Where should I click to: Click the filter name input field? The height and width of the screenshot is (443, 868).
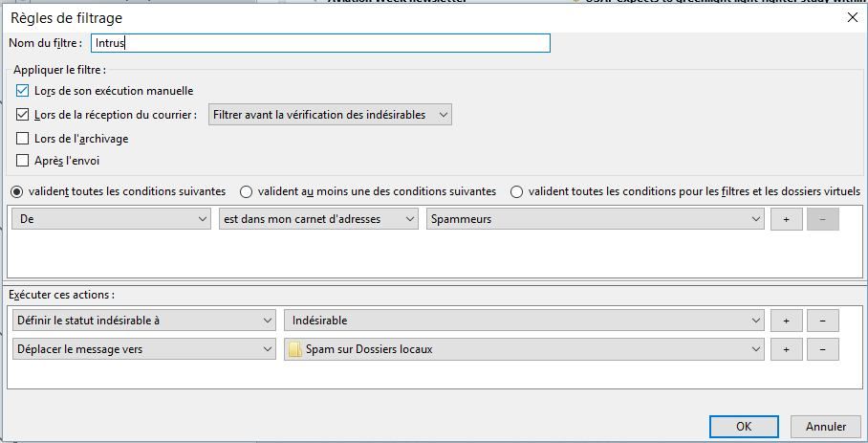tap(320, 43)
